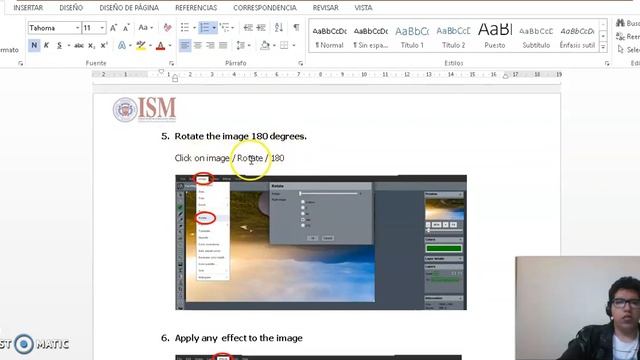Apply borders to the selection

pos(284,45)
